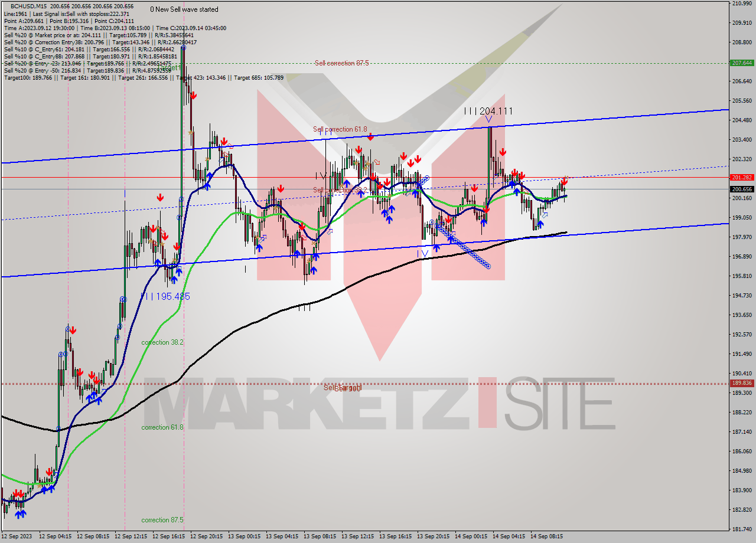Select the 193.650 price axis label
Screen dimensions: 756x543
(742, 315)
